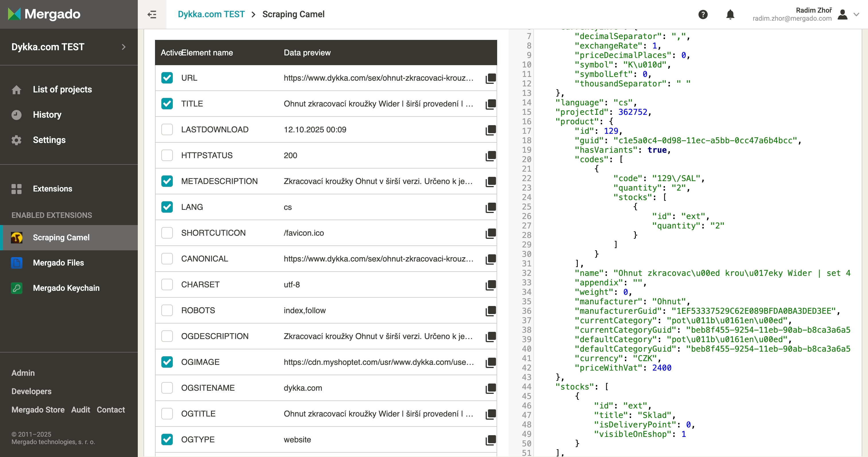The image size is (868, 457).
Task: Click the Mergado logo
Action: (44, 14)
